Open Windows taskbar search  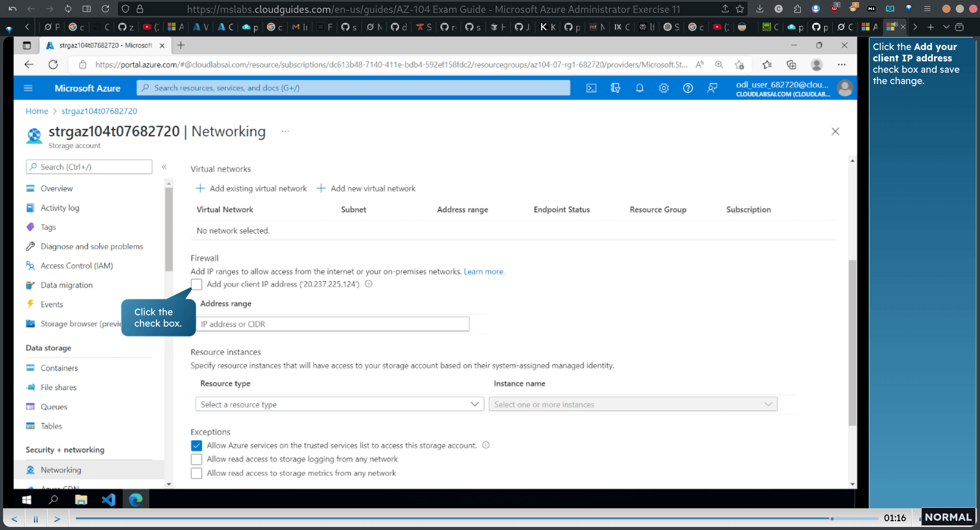click(53, 500)
